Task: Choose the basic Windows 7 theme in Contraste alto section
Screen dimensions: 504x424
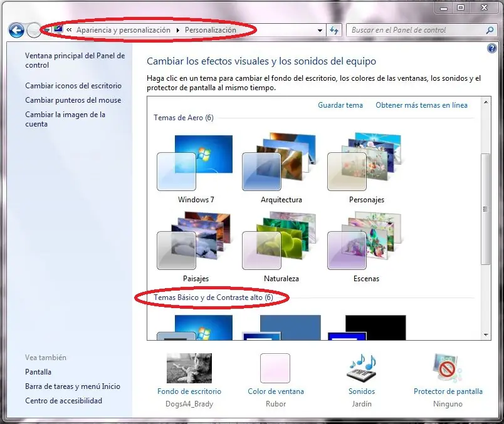Action: [195, 328]
